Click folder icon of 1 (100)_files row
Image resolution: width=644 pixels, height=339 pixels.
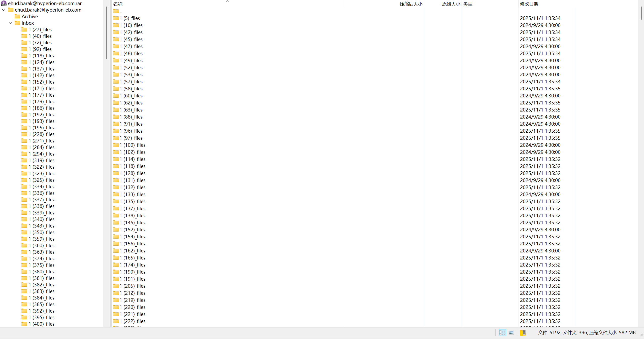click(x=116, y=145)
